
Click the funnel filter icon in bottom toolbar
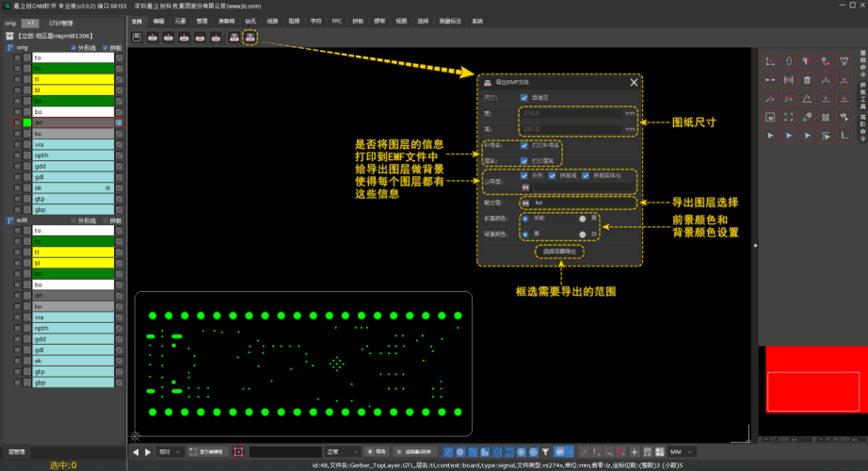point(545,452)
